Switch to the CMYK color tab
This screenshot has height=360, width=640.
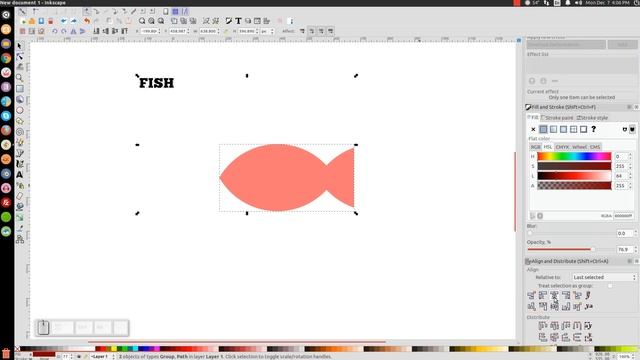[562, 147]
